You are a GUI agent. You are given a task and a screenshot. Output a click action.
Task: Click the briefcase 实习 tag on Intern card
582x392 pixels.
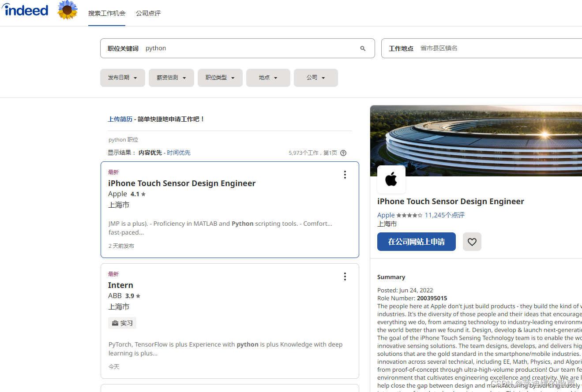click(x=122, y=323)
